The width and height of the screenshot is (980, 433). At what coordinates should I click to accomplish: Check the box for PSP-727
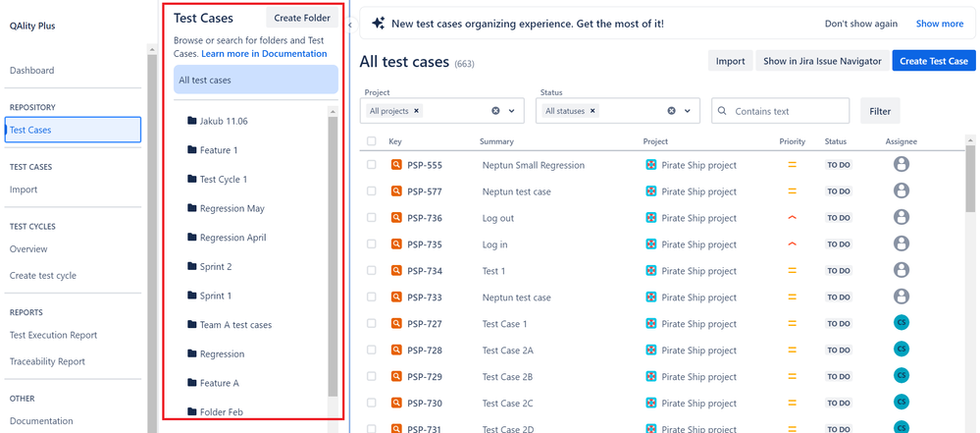[x=371, y=323]
